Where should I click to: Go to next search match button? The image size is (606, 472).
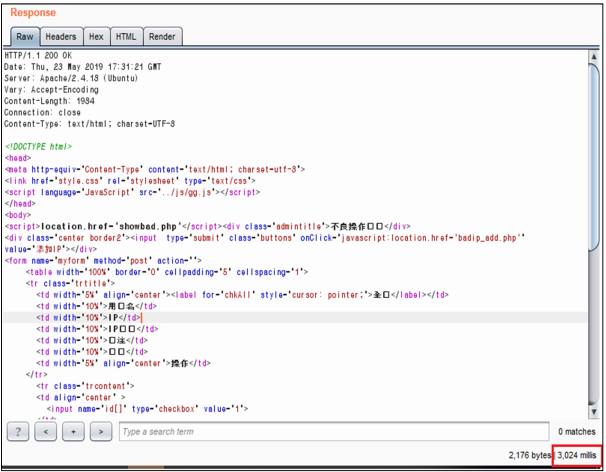(101, 431)
